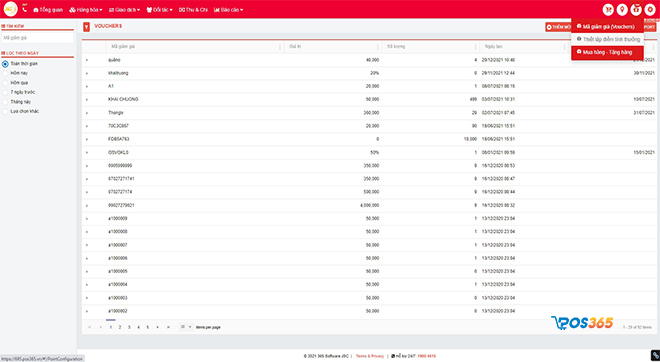This screenshot has width=660, height=362.
Task: Jump to the last page of results
Action: [x=168, y=327]
